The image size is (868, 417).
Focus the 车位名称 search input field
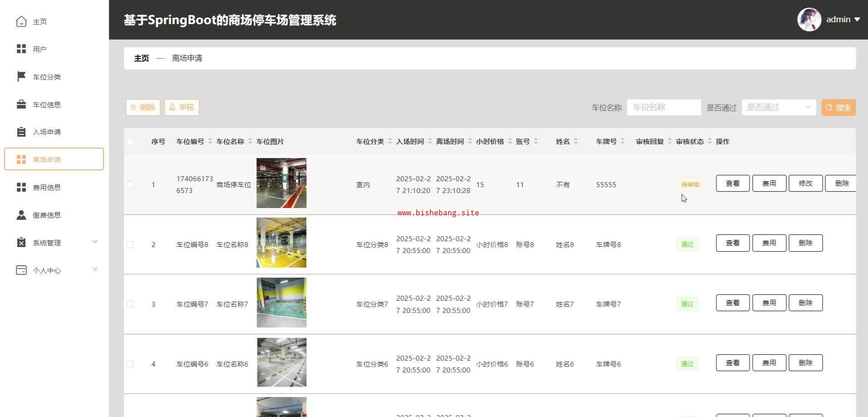[664, 107]
